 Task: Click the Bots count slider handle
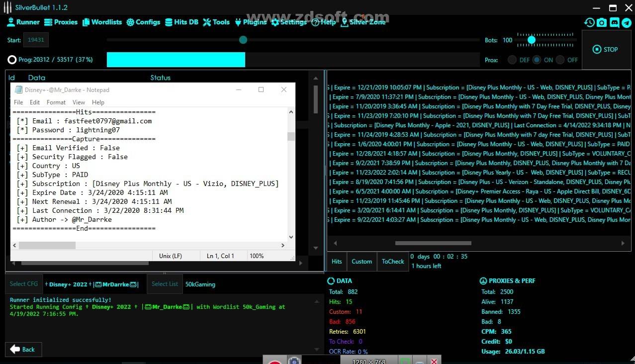[532, 40]
